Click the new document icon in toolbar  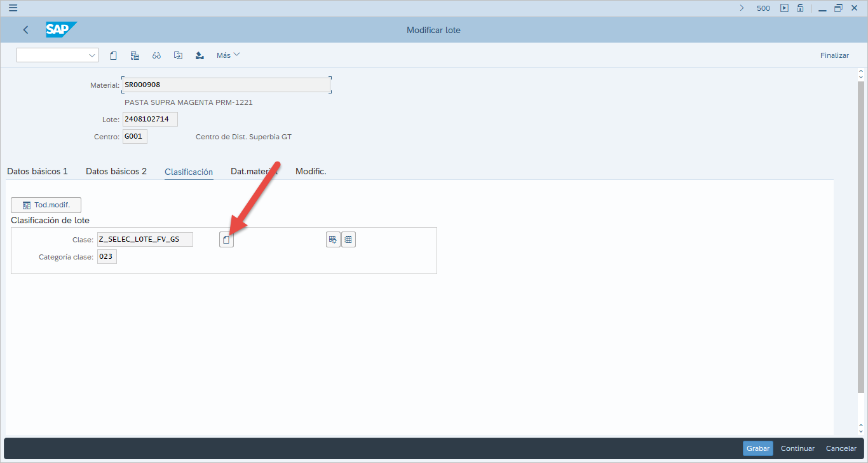click(x=113, y=55)
